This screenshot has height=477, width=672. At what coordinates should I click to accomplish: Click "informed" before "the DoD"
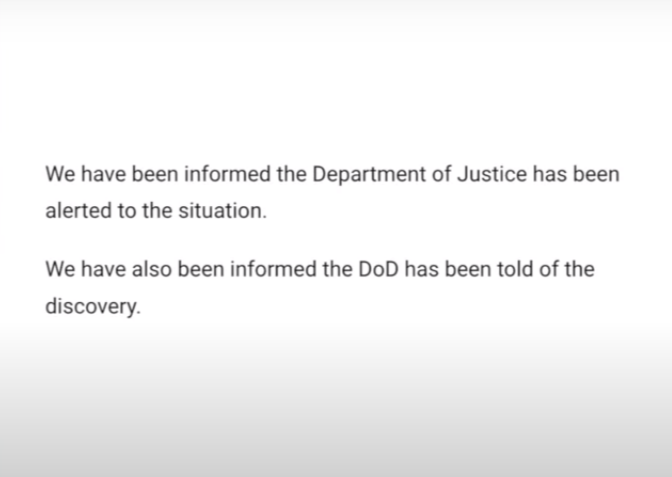tap(273, 270)
